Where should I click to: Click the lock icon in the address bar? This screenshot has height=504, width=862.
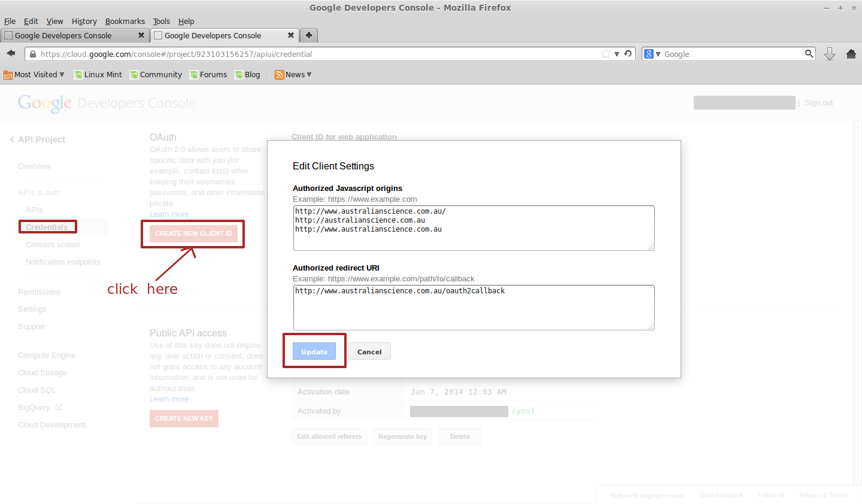(x=33, y=54)
